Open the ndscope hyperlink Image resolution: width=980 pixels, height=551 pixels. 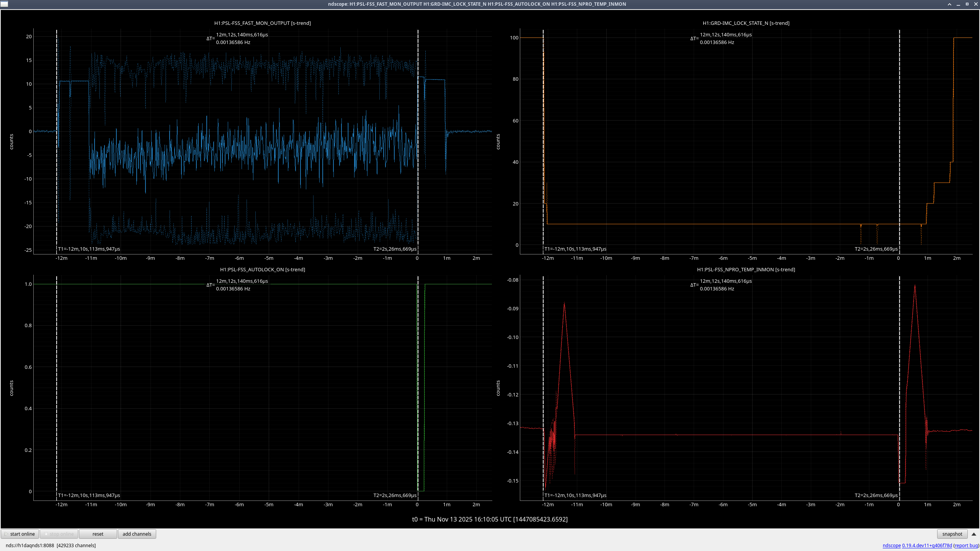pyautogui.click(x=892, y=545)
